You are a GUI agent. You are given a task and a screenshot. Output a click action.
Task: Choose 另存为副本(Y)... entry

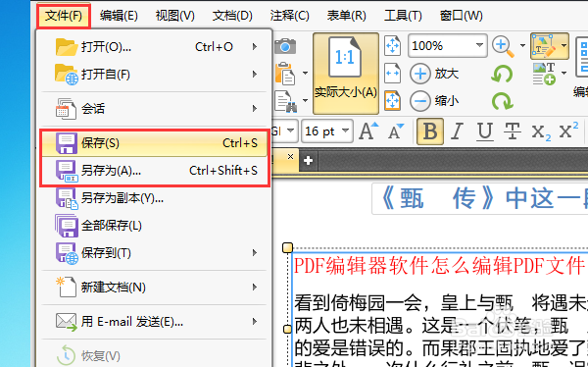tap(155, 198)
